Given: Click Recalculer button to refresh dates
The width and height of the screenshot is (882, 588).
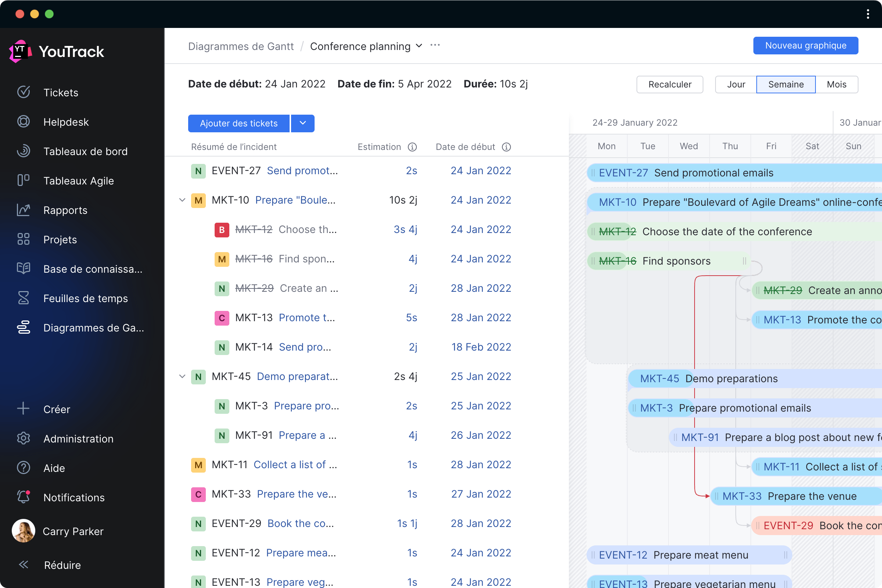Looking at the screenshot, I should [x=670, y=84].
